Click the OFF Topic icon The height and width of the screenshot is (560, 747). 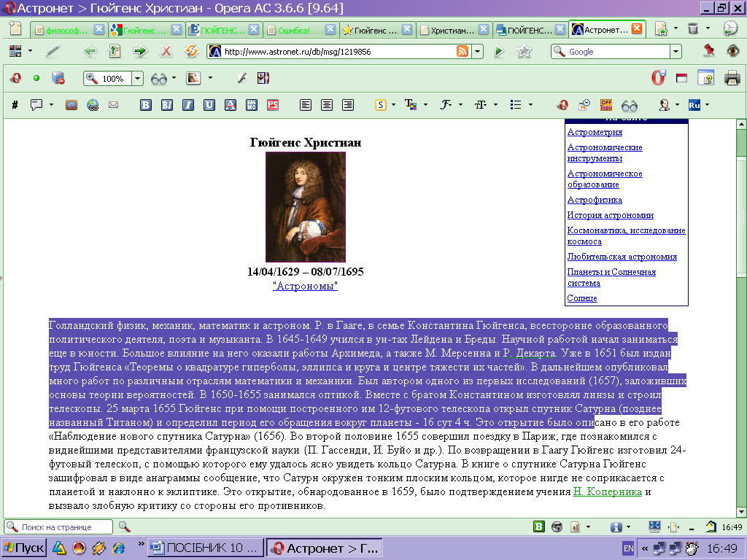[x=606, y=105]
